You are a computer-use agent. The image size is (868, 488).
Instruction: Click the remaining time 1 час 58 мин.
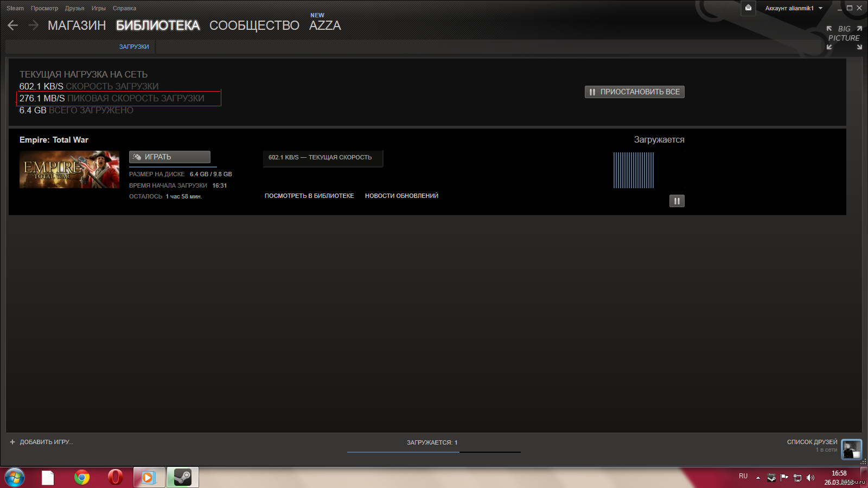click(184, 196)
